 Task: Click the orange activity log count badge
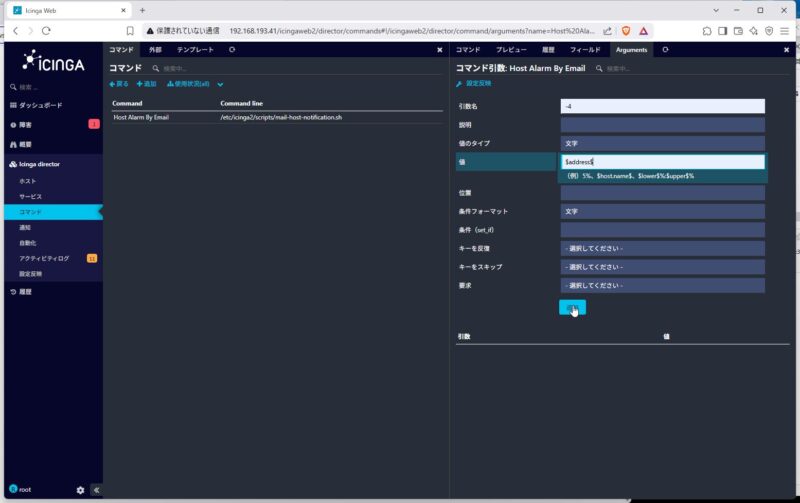click(x=92, y=259)
